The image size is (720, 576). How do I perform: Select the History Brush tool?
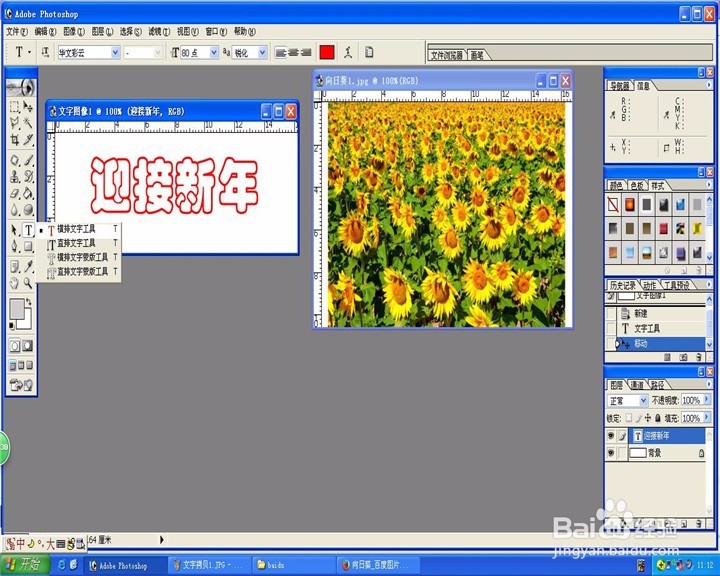coord(28,176)
